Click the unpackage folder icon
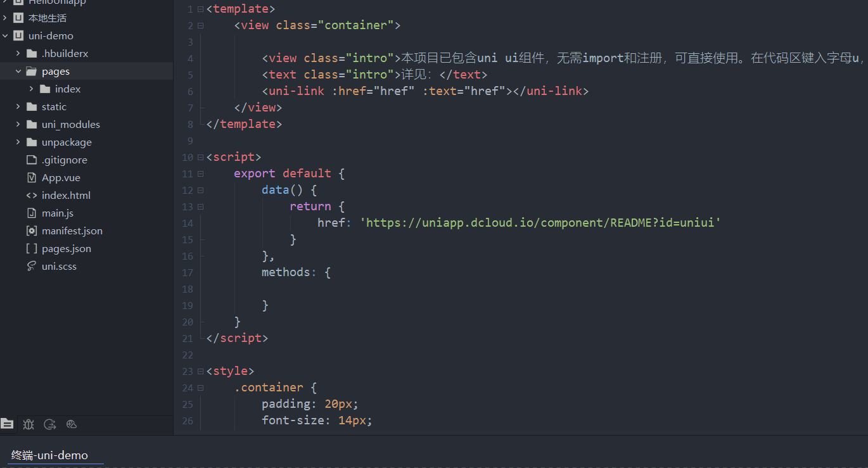This screenshot has width=868, height=468. click(32, 142)
